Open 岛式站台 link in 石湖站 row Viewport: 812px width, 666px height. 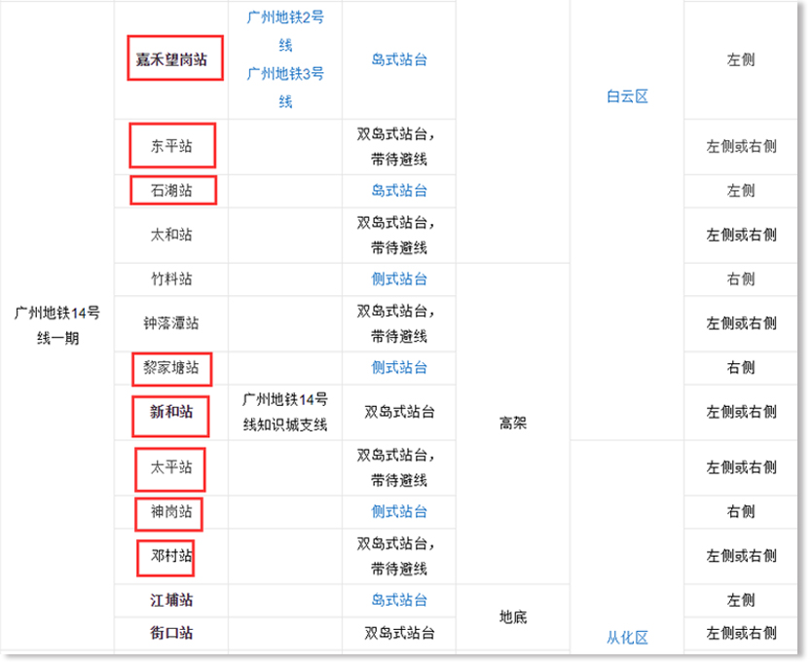tap(399, 191)
